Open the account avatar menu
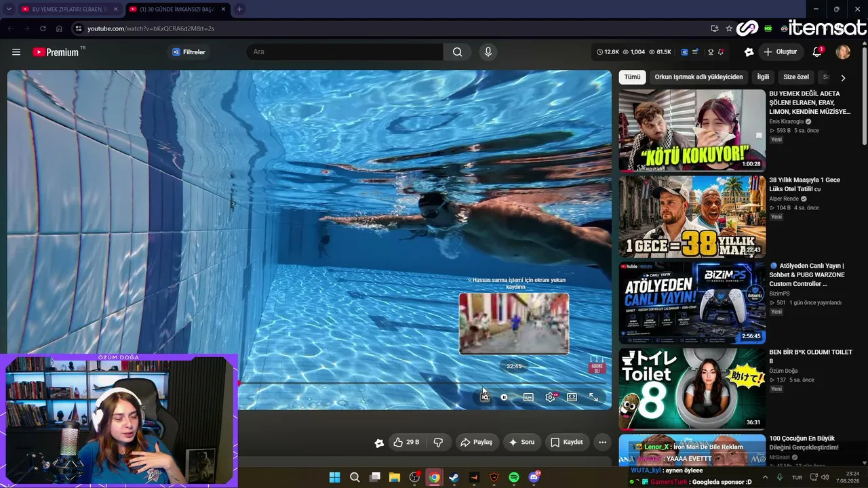 [843, 52]
